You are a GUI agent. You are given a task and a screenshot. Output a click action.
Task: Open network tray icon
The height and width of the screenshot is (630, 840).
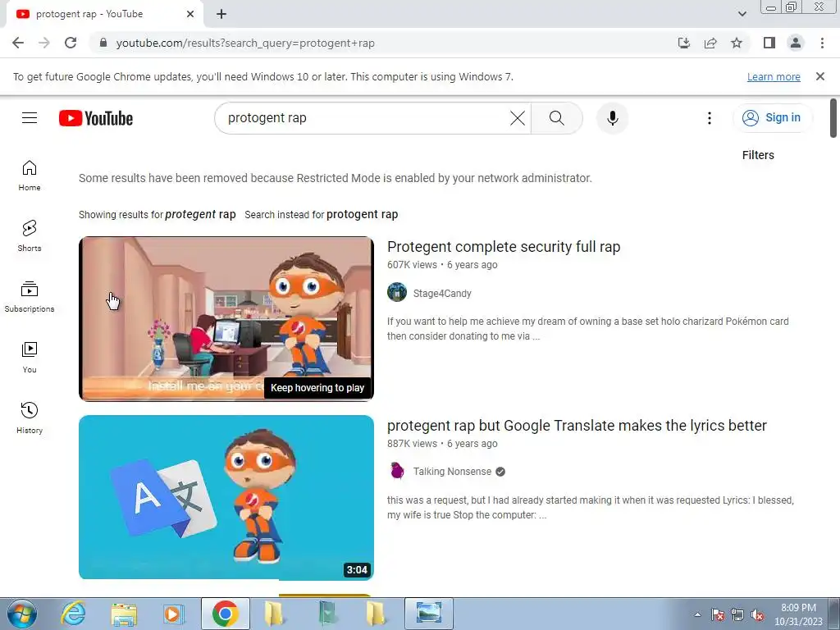(x=737, y=615)
